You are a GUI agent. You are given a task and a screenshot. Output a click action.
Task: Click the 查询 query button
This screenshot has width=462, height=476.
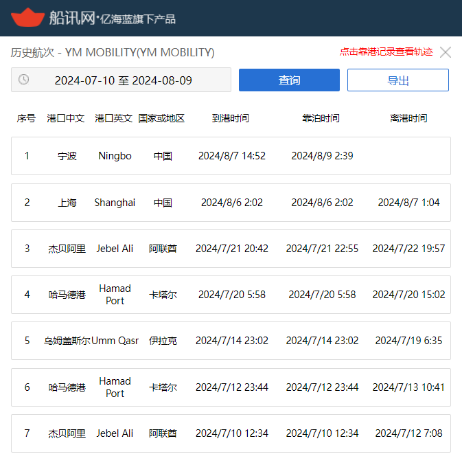pos(289,80)
